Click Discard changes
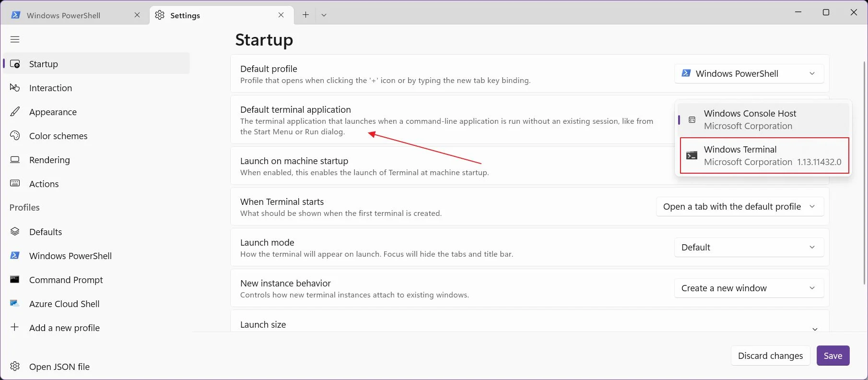This screenshot has width=868, height=380. [x=770, y=356]
